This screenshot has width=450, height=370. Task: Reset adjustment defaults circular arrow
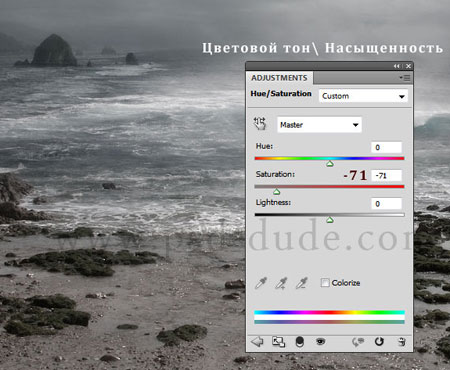379,342
